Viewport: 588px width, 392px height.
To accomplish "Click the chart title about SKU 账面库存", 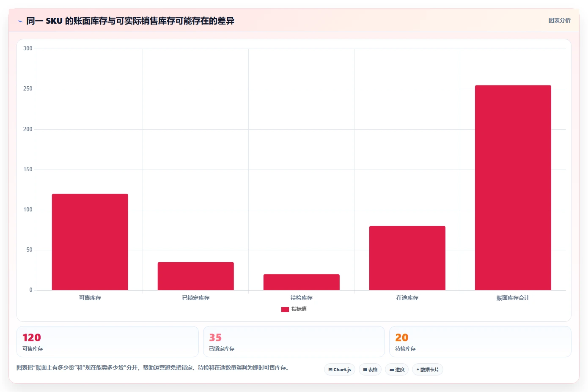I will coord(130,21).
